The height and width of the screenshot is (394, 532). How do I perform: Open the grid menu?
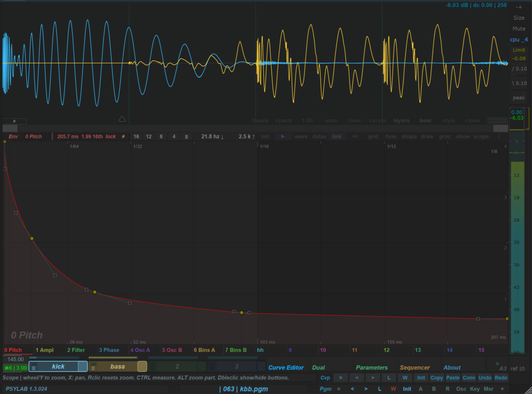click(x=373, y=137)
